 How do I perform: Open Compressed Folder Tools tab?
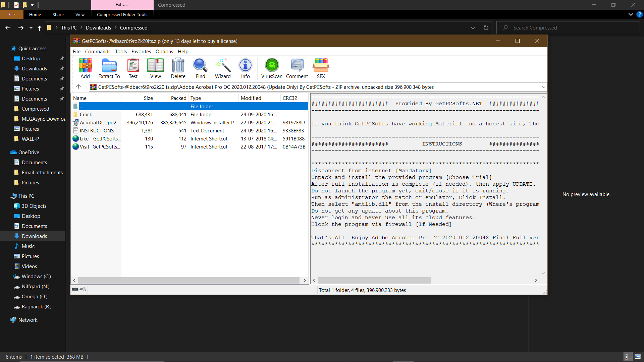pyautogui.click(x=122, y=14)
